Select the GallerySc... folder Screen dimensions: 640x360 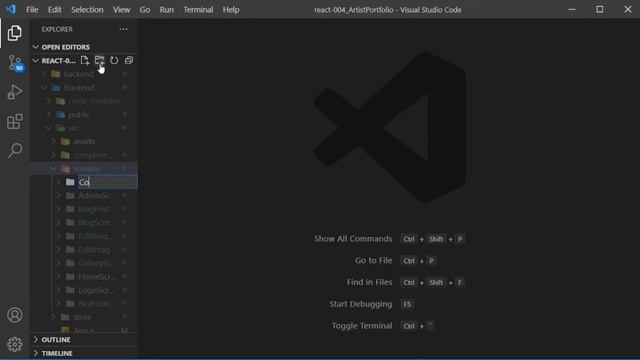click(x=84, y=263)
